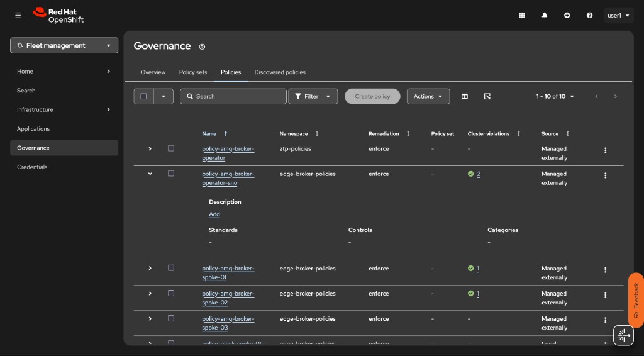This screenshot has height=356, width=644.
Task: Click Add under Description
Action: [x=214, y=214]
